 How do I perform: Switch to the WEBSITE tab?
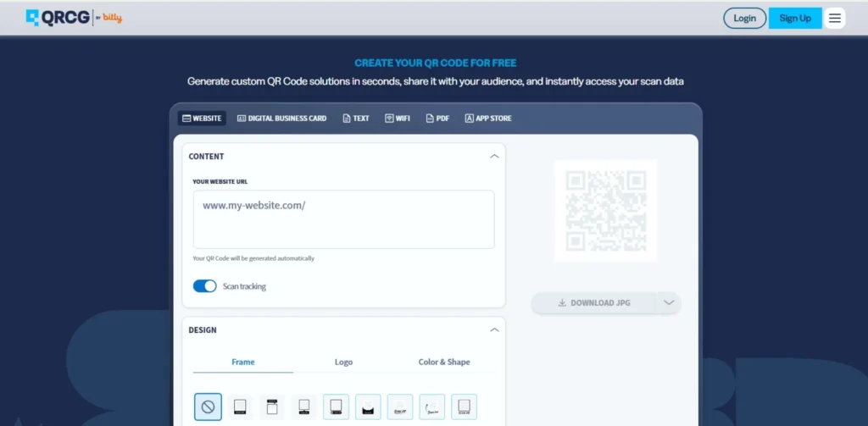pyautogui.click(x=202, y=119)
